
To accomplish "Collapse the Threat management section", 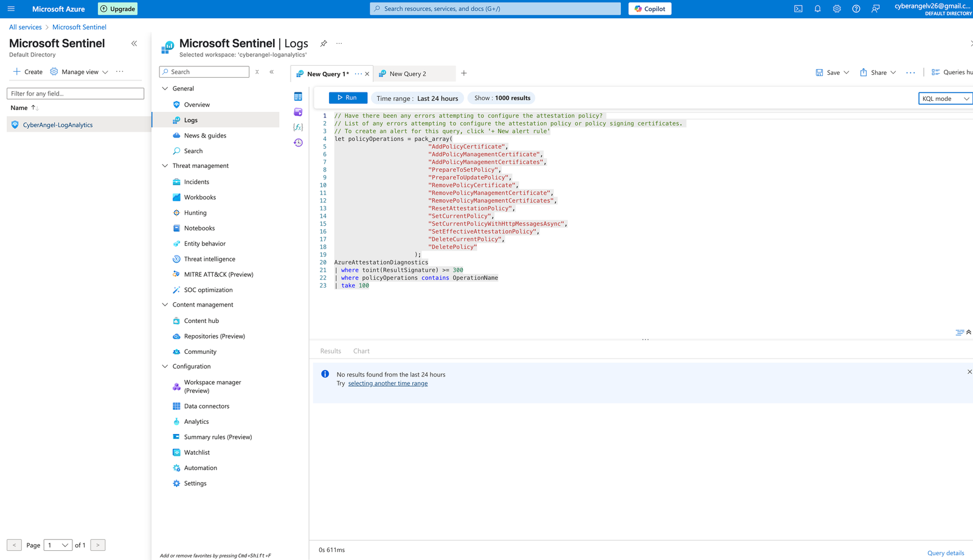I will [165, 165].
